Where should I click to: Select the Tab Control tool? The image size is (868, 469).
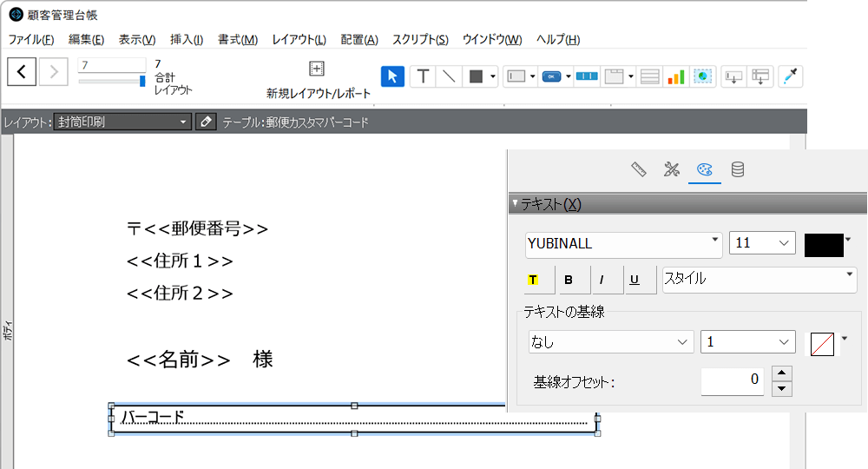614,76
